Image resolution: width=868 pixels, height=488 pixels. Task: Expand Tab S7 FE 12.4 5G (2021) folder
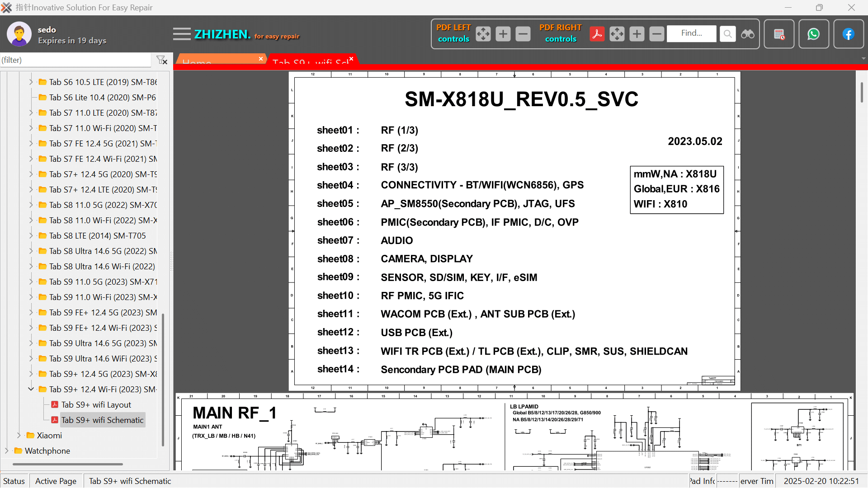click(31, 143)
